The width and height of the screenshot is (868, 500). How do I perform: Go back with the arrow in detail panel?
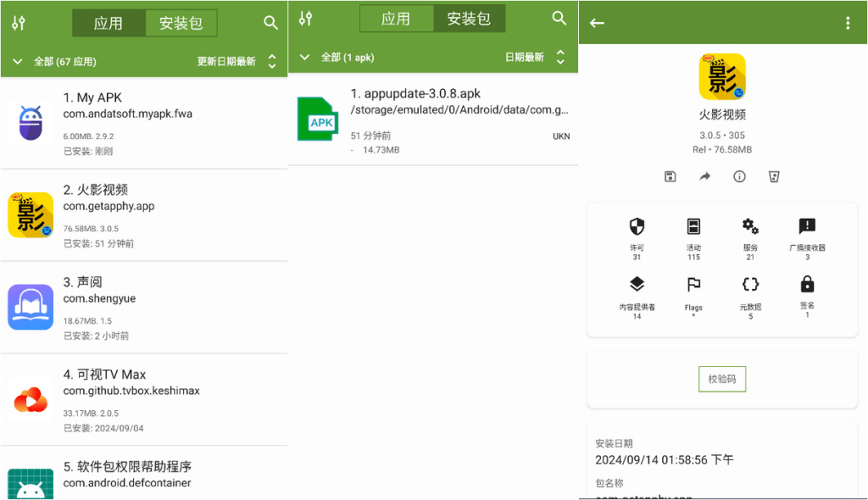pyautogui.click(x=597, y=23)
